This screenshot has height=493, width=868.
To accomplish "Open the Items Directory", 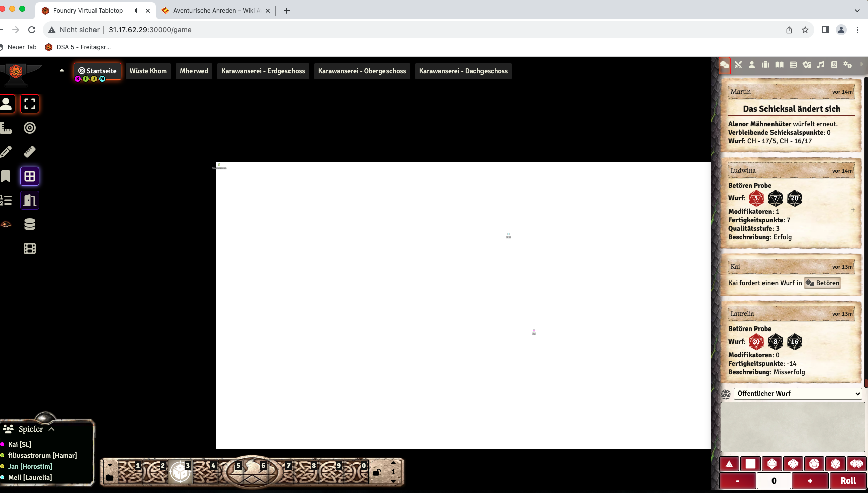I will coord(766,65).
